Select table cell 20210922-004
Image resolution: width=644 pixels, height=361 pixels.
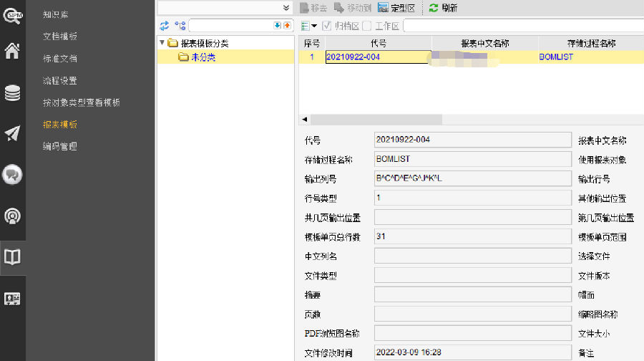click(379, 57)
